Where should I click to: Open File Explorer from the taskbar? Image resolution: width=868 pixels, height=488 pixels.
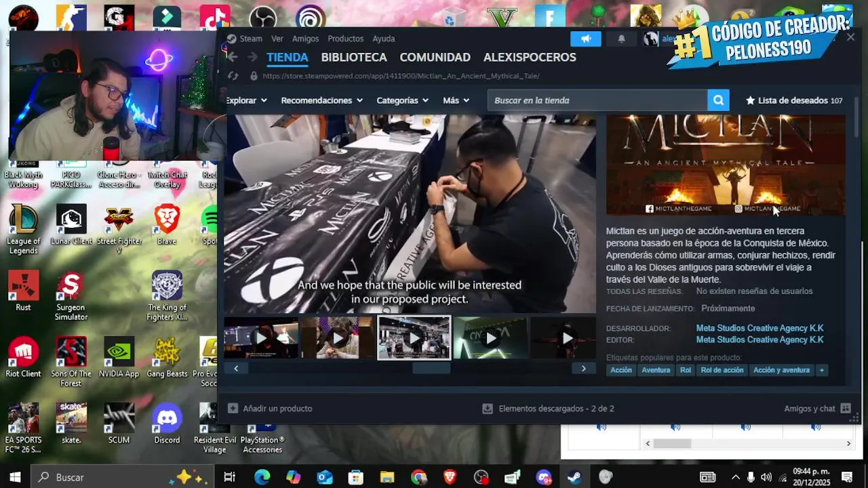387,477
